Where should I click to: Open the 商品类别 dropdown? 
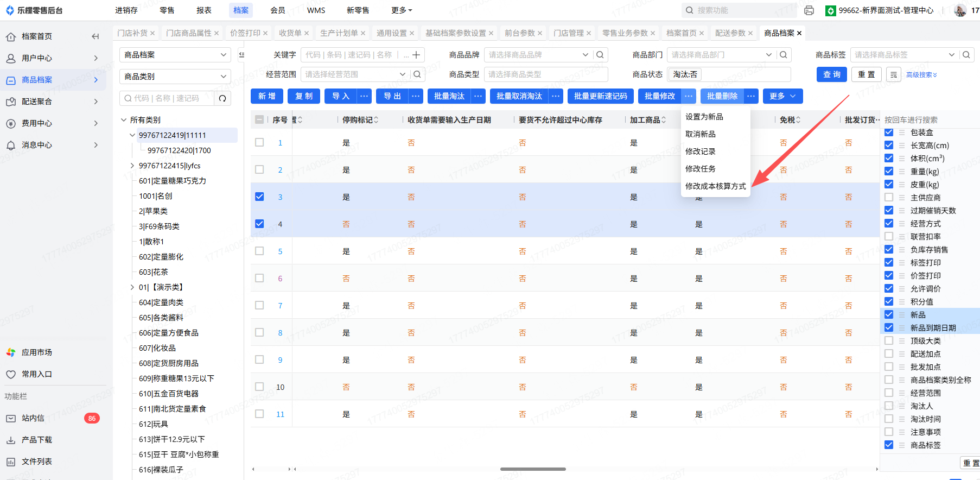(175, 77)
